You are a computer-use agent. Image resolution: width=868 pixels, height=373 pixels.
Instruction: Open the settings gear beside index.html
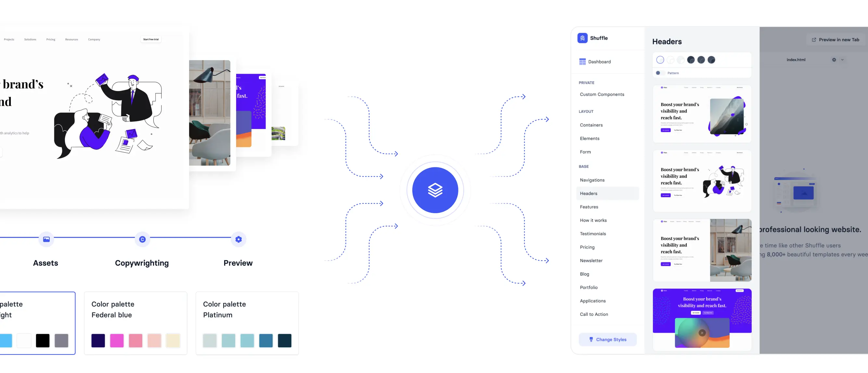click(x=834, y=60)
